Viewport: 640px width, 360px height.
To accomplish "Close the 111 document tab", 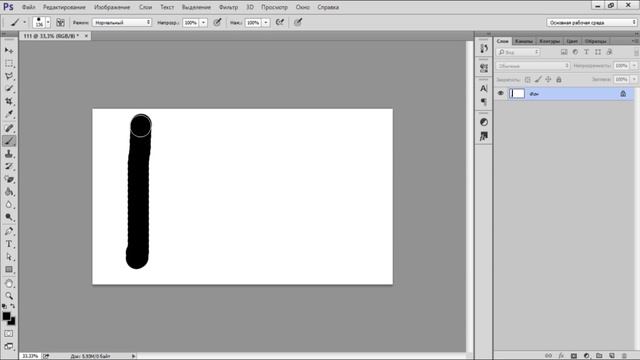I will point(86,36).
